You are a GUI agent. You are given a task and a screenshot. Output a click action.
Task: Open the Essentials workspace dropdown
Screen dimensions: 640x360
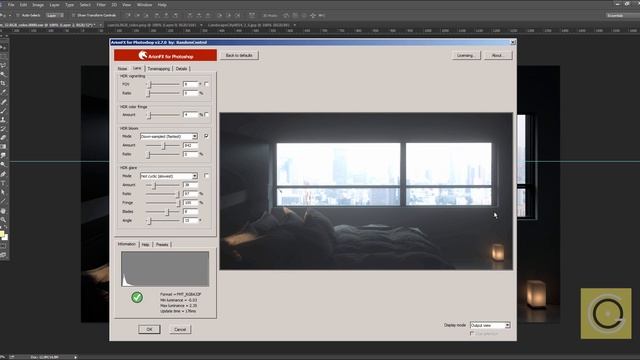[x=622, y=15]
